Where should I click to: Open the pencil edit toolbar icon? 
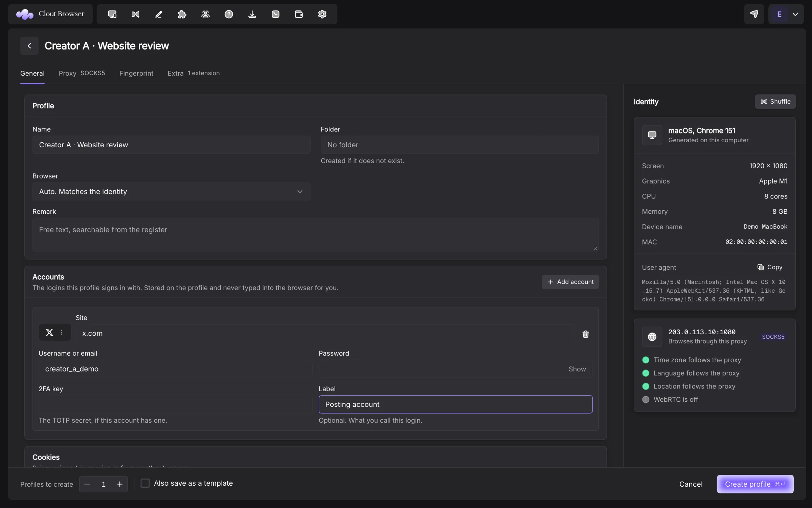point(159,14)
